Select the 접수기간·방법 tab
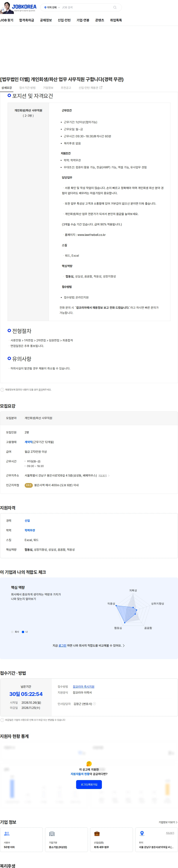Screen dimensions: 178x868 (27, 88)
